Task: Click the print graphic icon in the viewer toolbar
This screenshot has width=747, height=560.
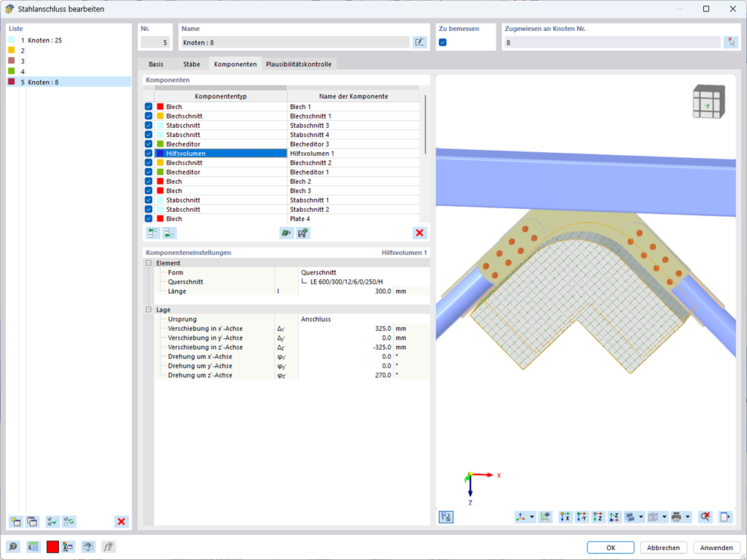Action: pyautogui.click(x=676, y=517)
